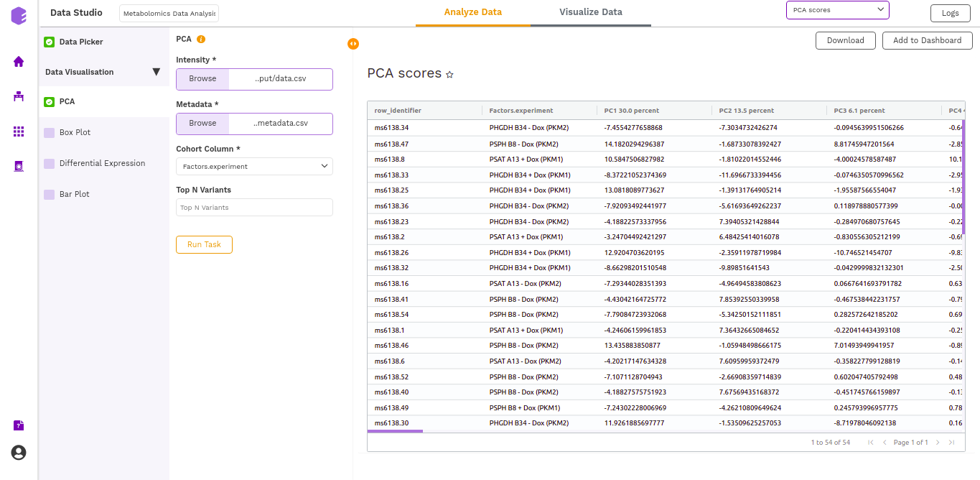The height and width of the screenshot is (480, 980).
Task: Open the PCA scores dropdown at top right
Action: click(836, 10)
